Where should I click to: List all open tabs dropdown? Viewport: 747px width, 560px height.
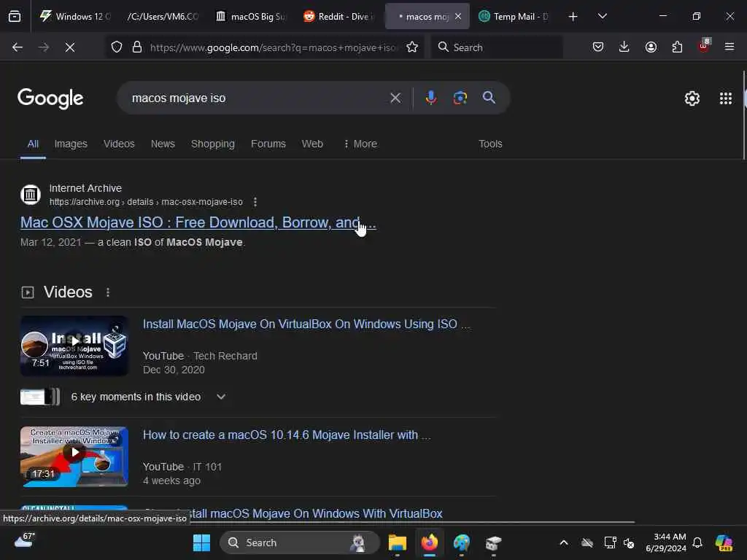pos(602,17)
